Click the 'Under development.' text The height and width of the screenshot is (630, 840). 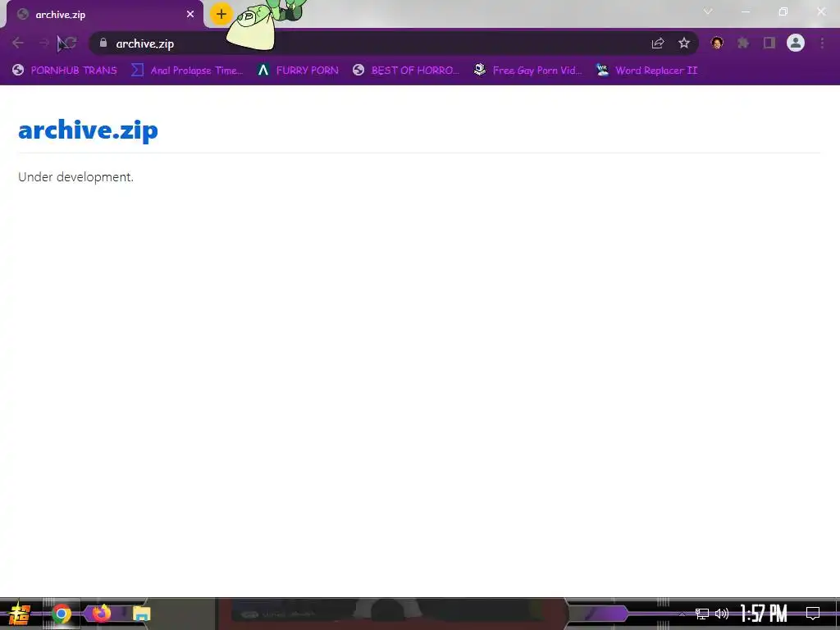[x=75, y=177]
